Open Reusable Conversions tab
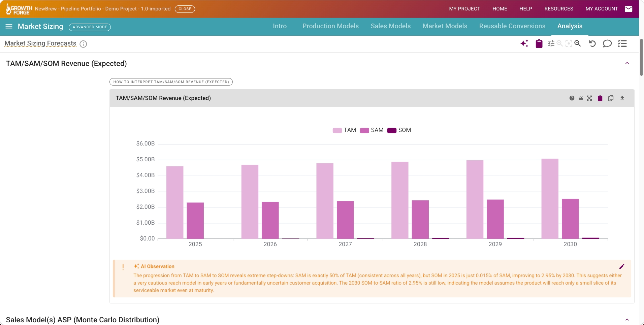The height and width of the screenshot is (325, 644). 512,26
